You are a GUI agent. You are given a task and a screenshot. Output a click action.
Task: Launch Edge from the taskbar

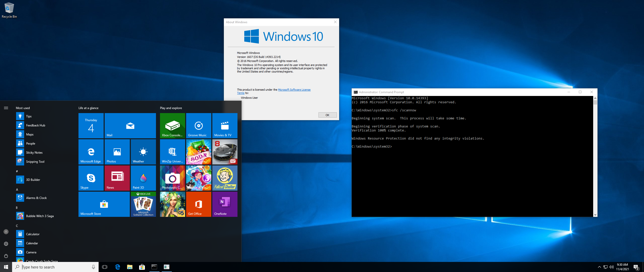pyautogui.click(x=117, y=267)
